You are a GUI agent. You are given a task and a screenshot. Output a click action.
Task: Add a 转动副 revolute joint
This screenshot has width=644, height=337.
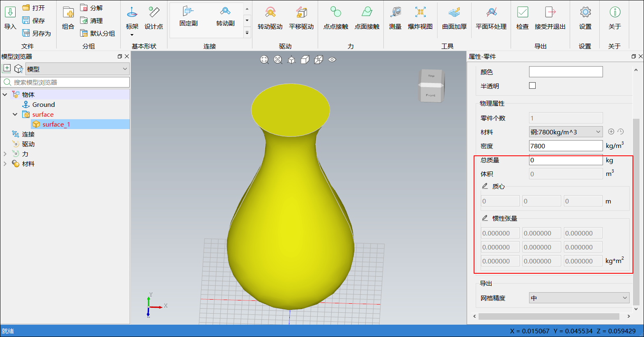[225, 16]
